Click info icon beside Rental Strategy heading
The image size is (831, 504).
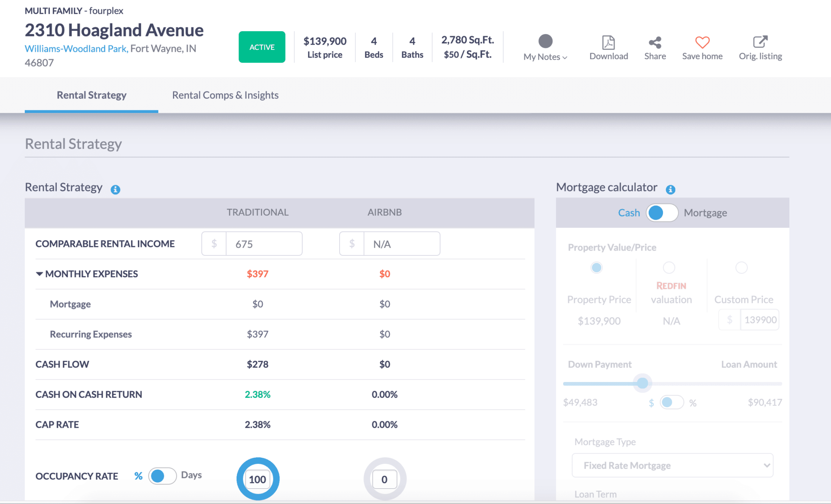pyautogui.click(x=115, y=189)
